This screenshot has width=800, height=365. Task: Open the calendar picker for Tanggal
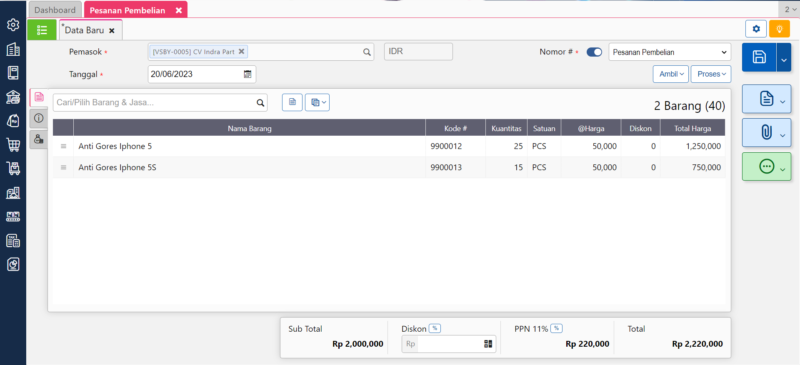247,74
